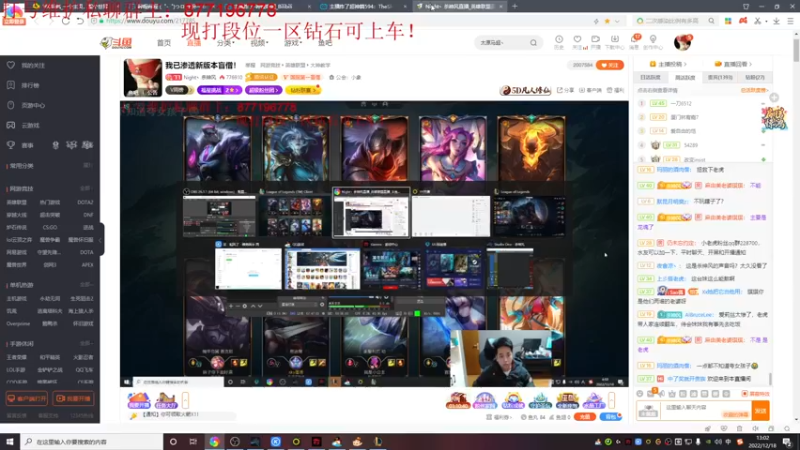Image resolution: width=800 pixels, height=450 pixels.
Task: Open the 历史 history clock icon
Action: click(559, 42)
